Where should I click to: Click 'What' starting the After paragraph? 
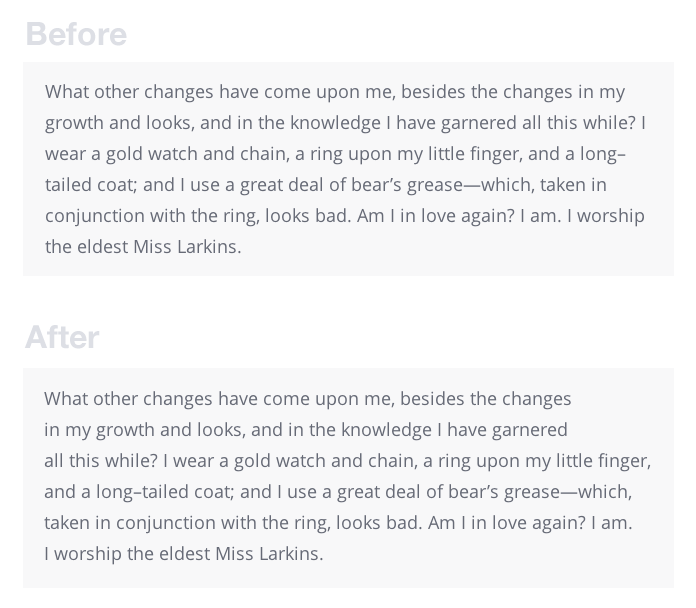pos(66,399)
